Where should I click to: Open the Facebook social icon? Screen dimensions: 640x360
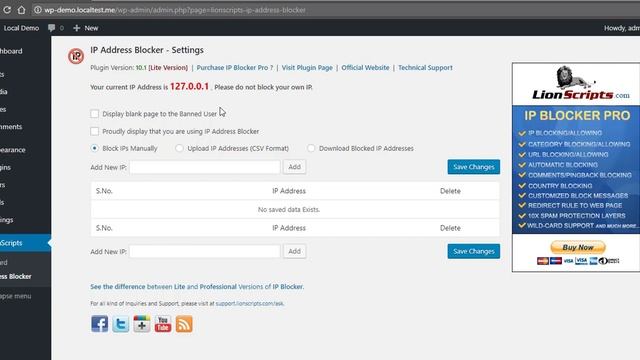pos(100,324)
